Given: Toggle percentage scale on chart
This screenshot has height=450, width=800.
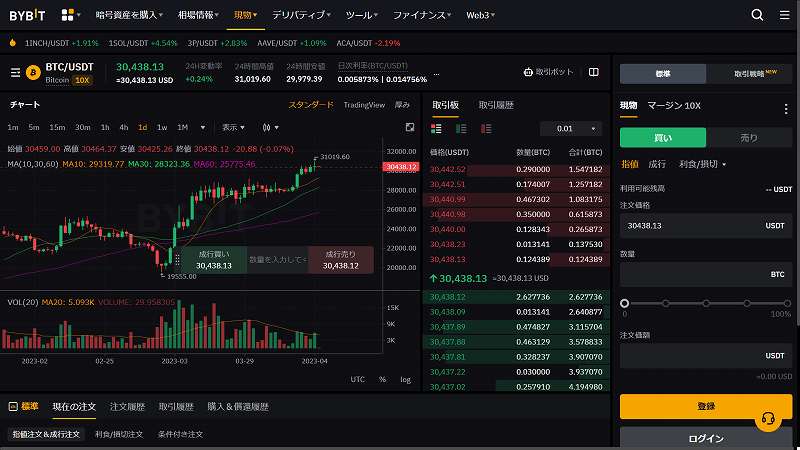Looking at the screenshot, I should coord(383,379).
